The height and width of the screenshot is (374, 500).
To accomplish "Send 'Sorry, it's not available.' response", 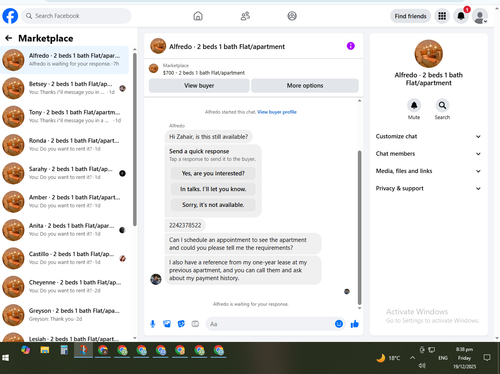I will 213,205.
